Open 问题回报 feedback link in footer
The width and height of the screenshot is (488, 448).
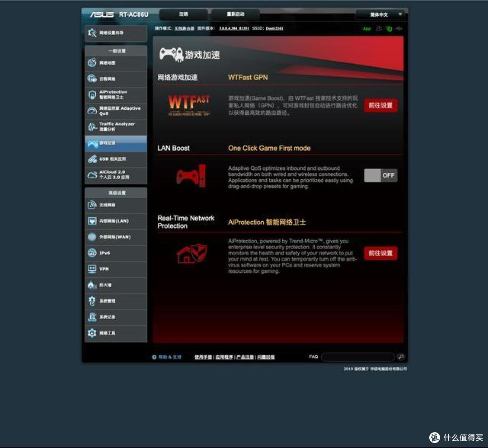pyautogui.click(x=266, y=357)
